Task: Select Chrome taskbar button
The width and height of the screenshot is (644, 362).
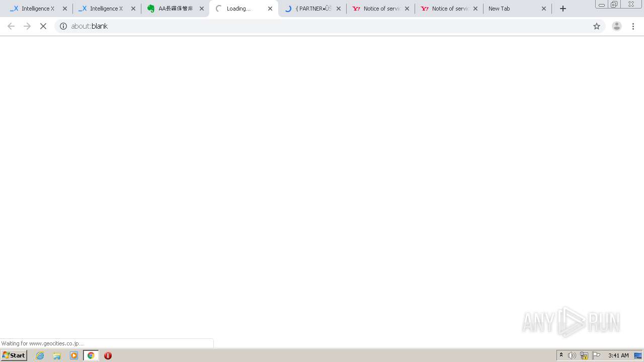Action: tap(91, 355)
